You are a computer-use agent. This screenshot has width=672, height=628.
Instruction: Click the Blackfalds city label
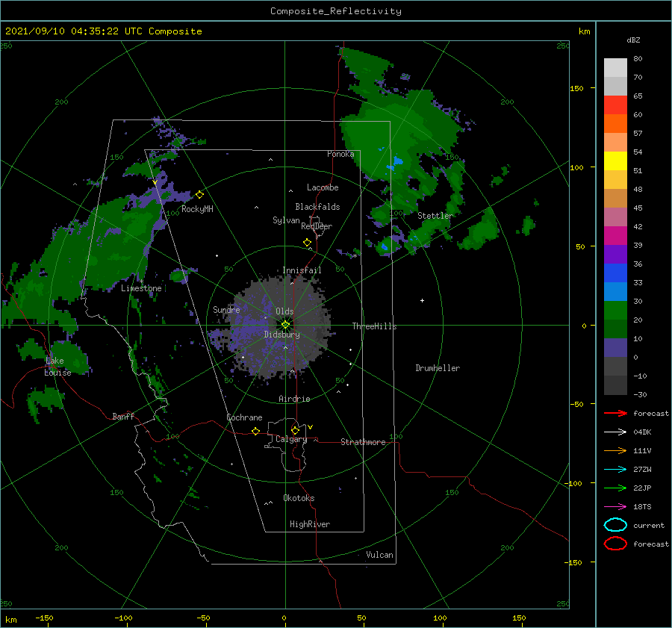[x=317, y=207]
